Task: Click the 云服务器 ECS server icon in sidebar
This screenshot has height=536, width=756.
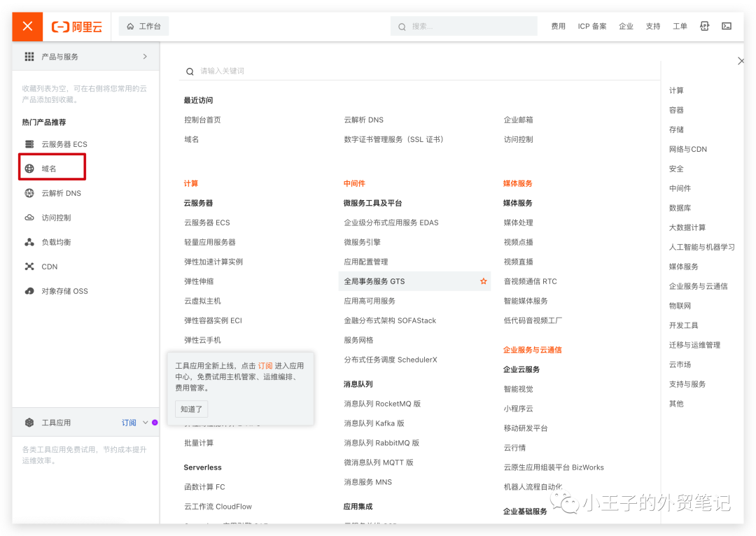Action: (29, 144)
